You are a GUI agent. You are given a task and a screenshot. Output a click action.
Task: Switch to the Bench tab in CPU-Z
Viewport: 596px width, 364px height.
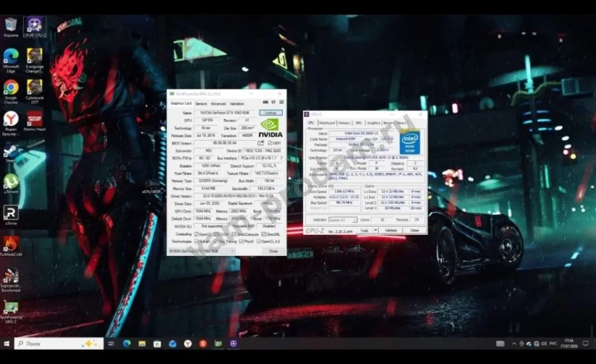[388, 123]
